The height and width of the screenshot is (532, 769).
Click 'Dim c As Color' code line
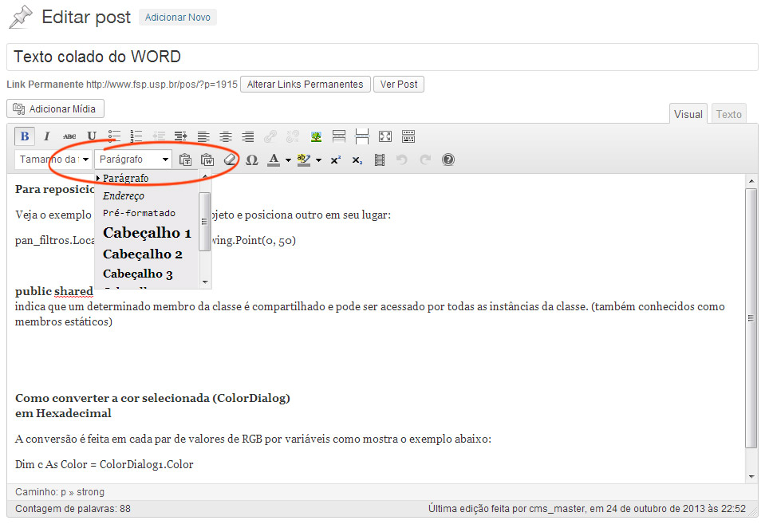coord(104,464)
